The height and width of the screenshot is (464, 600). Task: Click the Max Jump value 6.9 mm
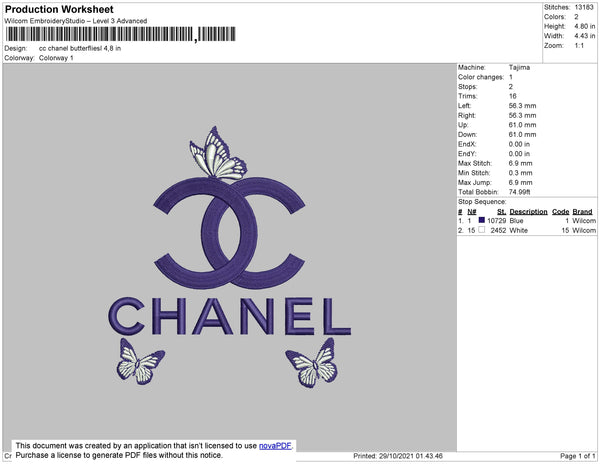(520, 182)
